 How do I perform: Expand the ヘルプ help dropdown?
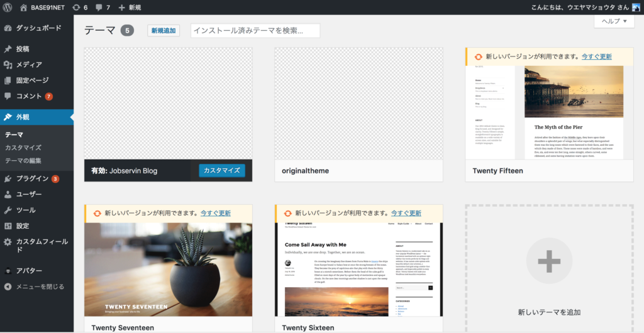[x=614, y=21]
